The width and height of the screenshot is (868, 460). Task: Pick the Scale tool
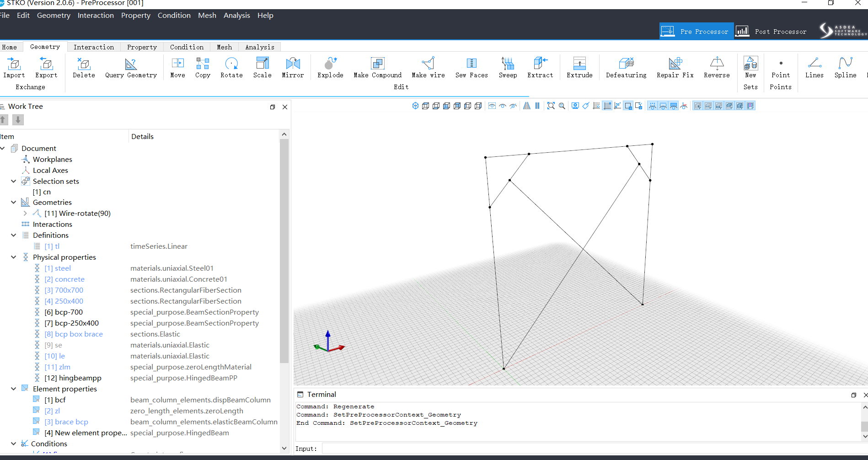(x=263, y=67)
